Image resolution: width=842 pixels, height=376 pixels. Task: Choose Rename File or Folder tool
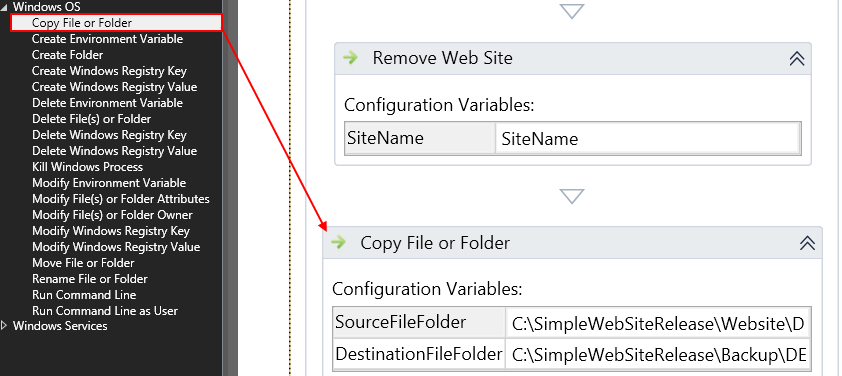click(90, 279)
